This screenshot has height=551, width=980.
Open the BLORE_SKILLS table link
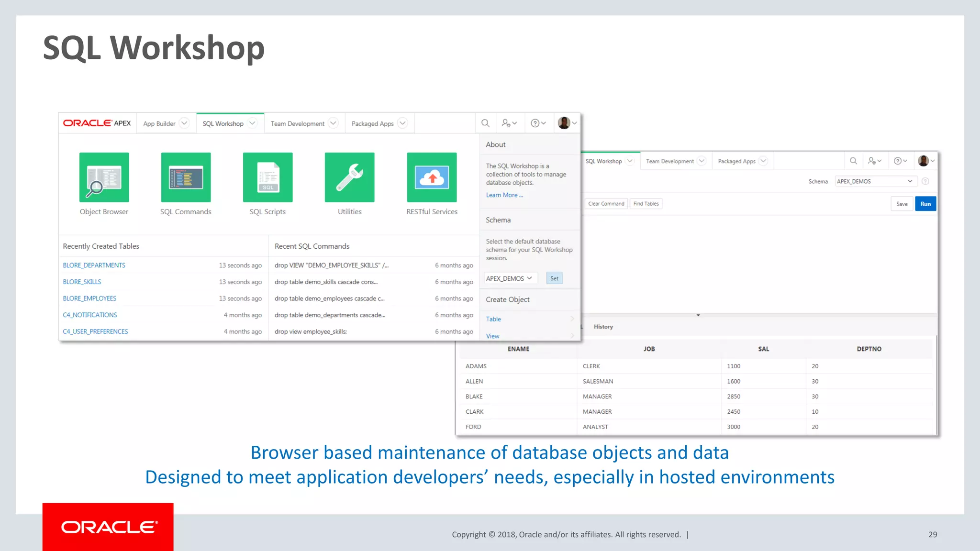pyautogui.click(x=82, y=282)
